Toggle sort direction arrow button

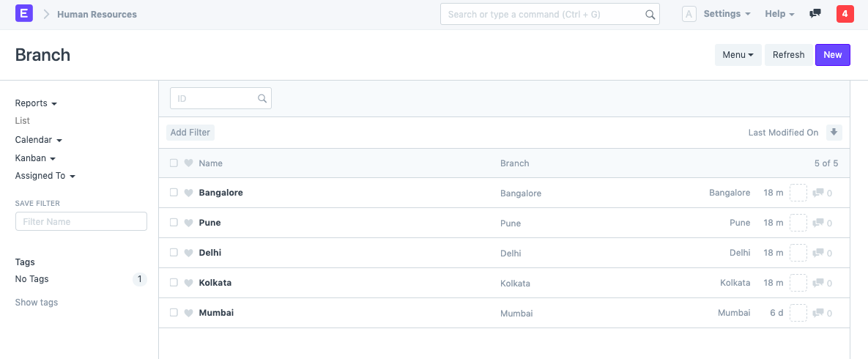coord(834,133)
